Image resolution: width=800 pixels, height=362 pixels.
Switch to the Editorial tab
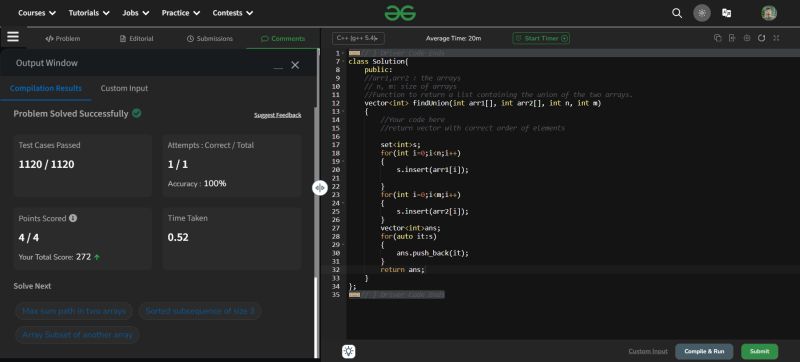click(136, 39)
